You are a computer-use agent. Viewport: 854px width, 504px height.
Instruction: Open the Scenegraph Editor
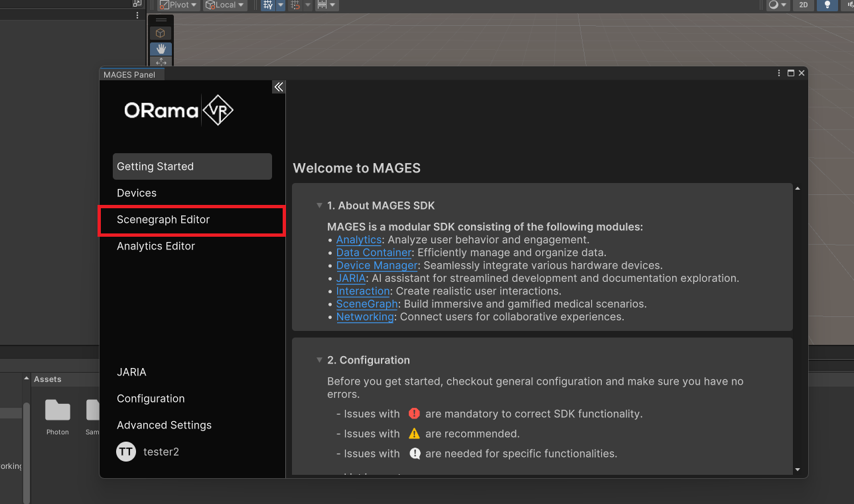pos(192,220)
